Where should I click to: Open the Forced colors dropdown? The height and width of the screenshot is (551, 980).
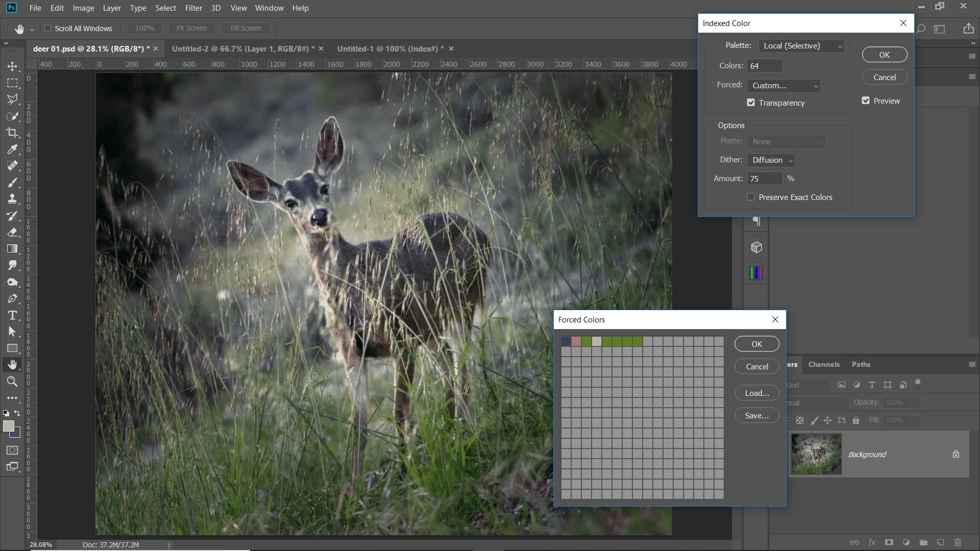pos(783,86)
